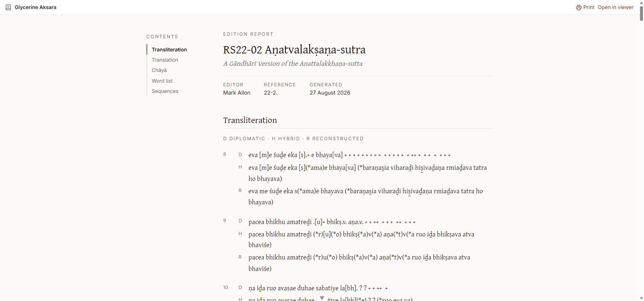
Task: Click the Glycerine Aksara document icon
Action: pyautogui.click(x=8, y=7)
